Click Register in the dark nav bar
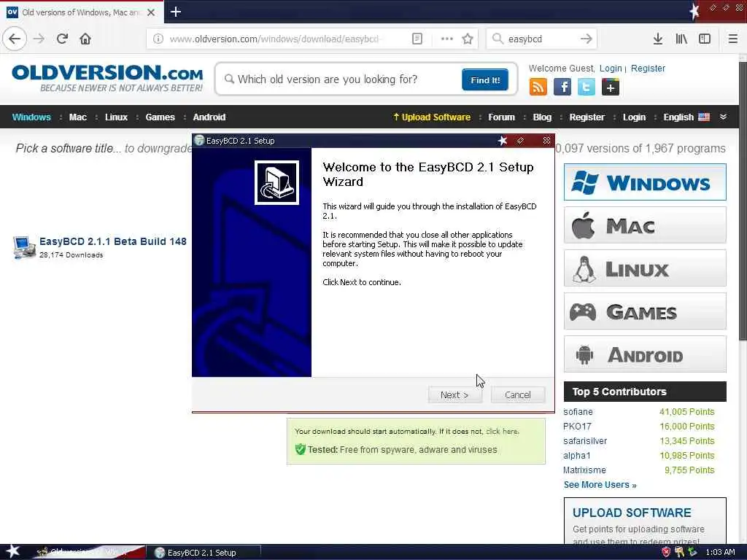 coord(587,117)
